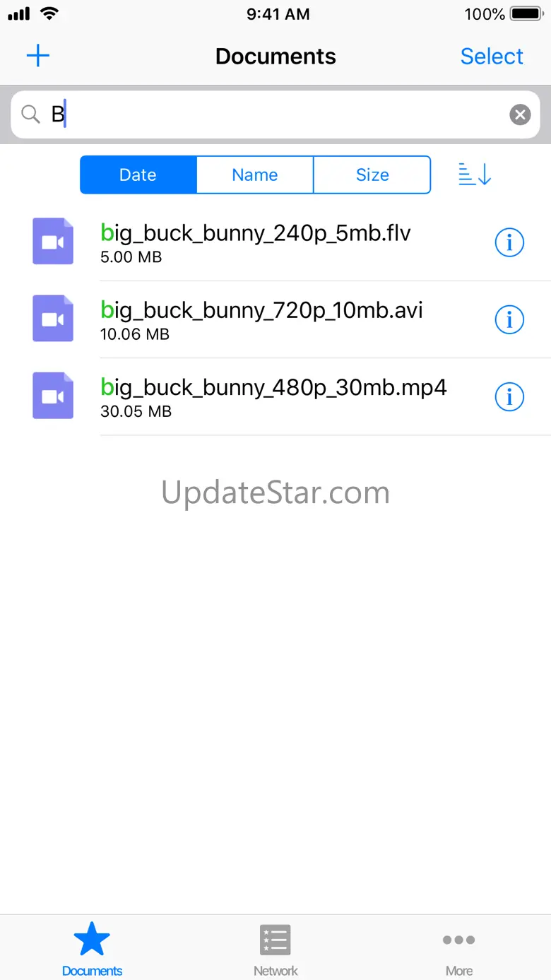Sort files by Name
This screenshot has height=980, width=551.
click(x=255, y=175)
